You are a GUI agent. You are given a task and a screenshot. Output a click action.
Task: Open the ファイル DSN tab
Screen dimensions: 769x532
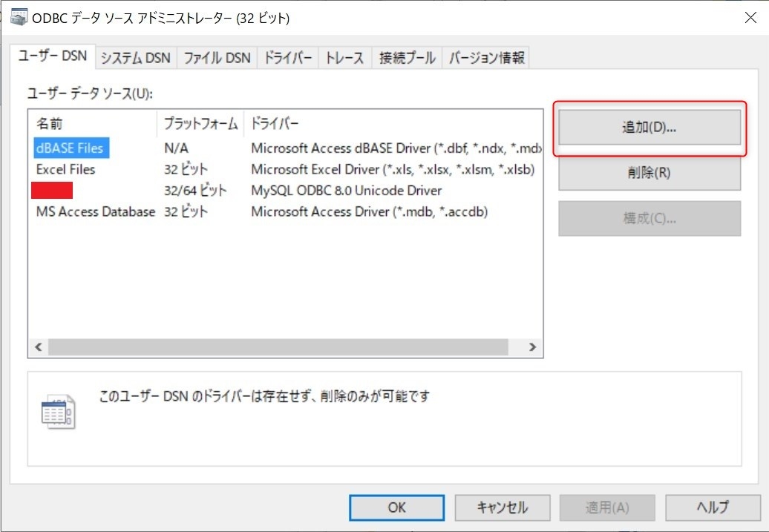[217, 58]
